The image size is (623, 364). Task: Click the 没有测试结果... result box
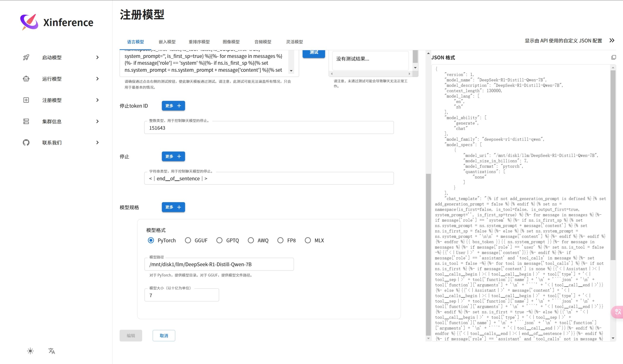pos(370,61)
